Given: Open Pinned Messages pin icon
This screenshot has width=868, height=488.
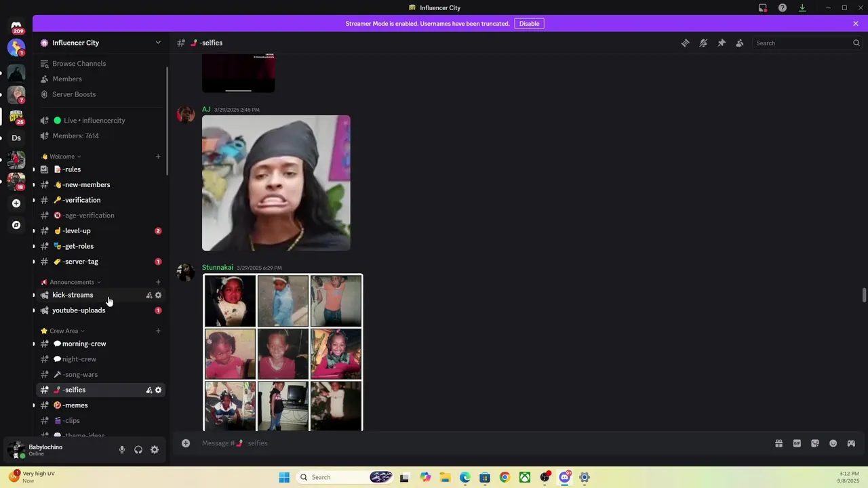Looking at the screenshot, I should (x=722, y=43).
